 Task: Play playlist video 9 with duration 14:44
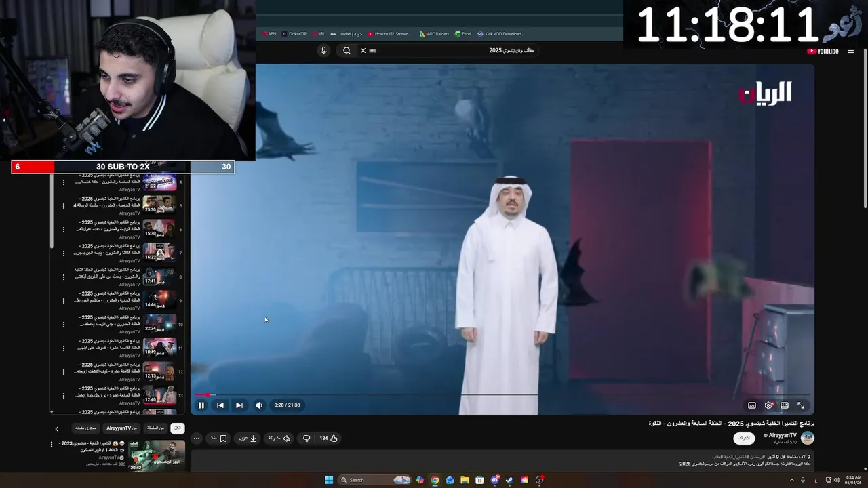[159, 300]
